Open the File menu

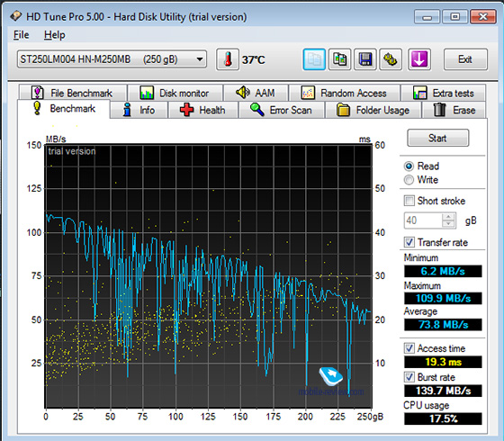click(22, 35)
